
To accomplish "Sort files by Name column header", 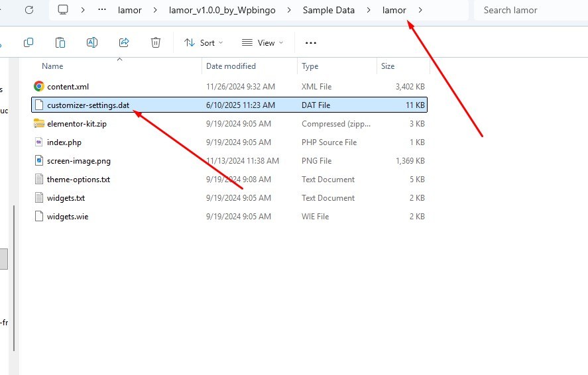I will point(52,66).
